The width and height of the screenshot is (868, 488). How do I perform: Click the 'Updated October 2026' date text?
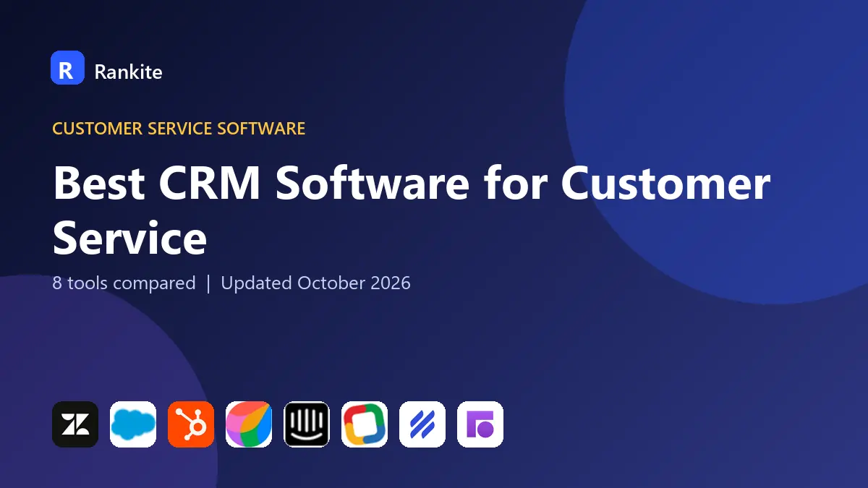pyautogui.click(x=316, y=283)
